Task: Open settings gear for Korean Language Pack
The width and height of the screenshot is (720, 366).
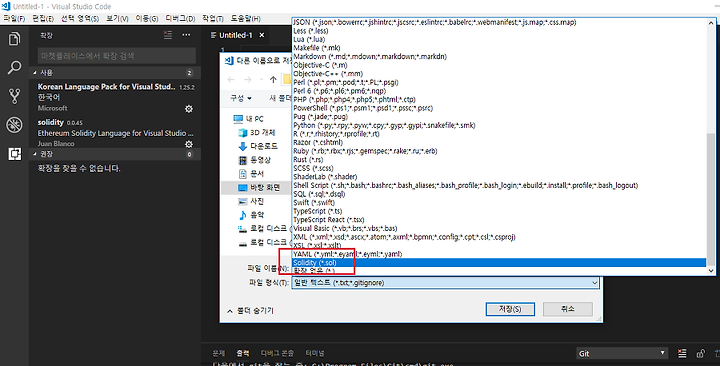Action: (189, 109)
